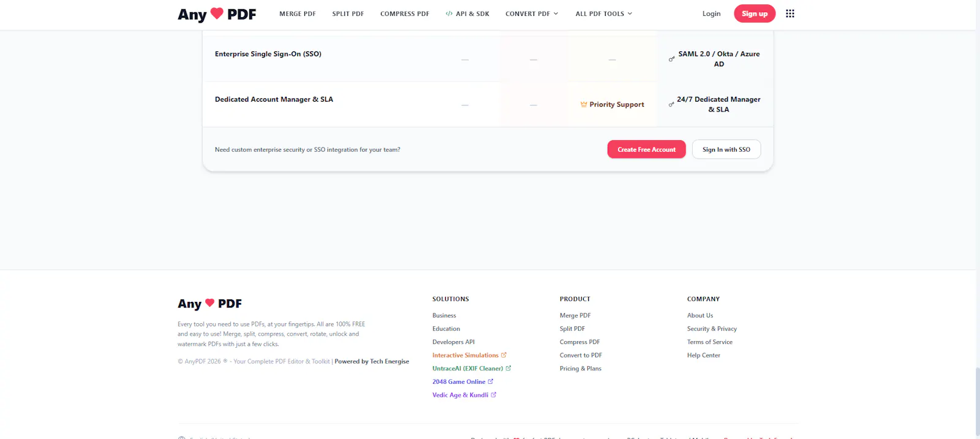980x439 pixels.
Task: Expand the All PDF Tools dropdown
Action: pyautogui.click(x=604, y=13)
